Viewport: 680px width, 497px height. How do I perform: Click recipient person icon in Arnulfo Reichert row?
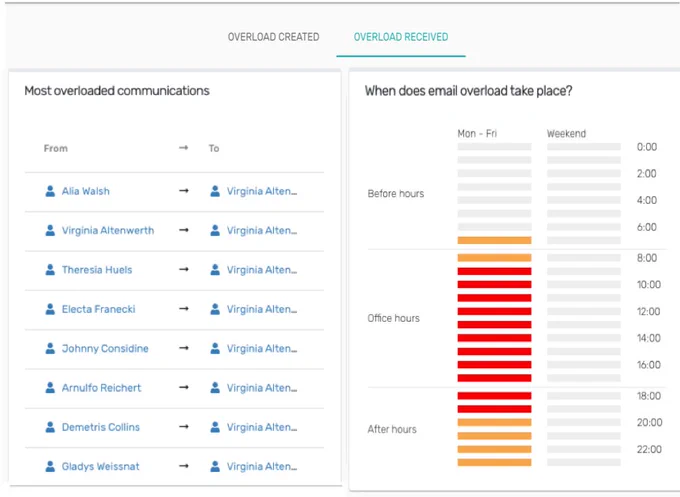point(215,388)
